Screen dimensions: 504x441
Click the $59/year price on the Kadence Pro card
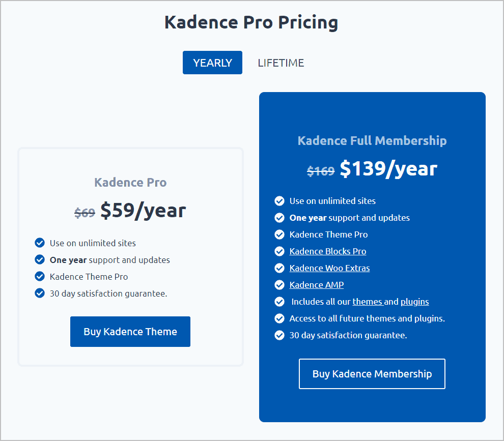pos(143,210)
